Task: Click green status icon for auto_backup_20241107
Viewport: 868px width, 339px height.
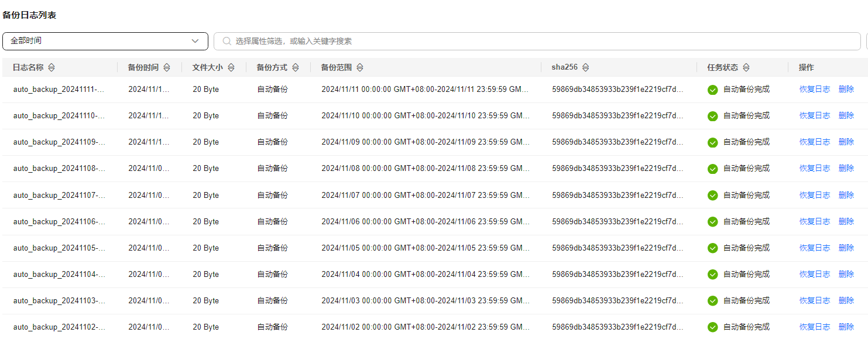Action: (x=712, y=195)
